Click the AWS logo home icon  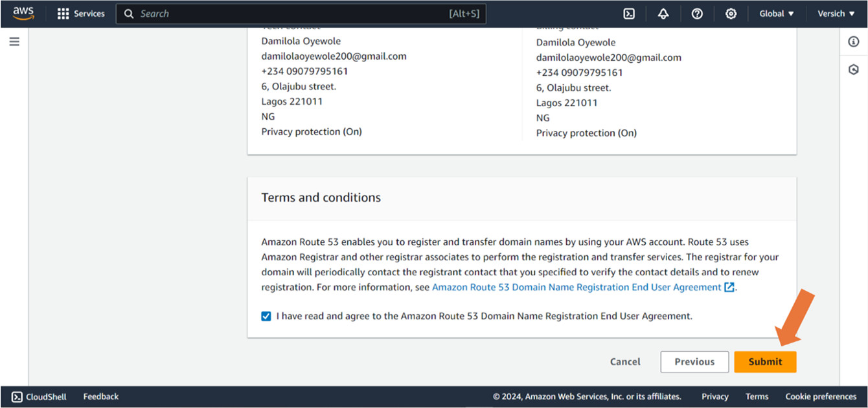coord(23,14)
